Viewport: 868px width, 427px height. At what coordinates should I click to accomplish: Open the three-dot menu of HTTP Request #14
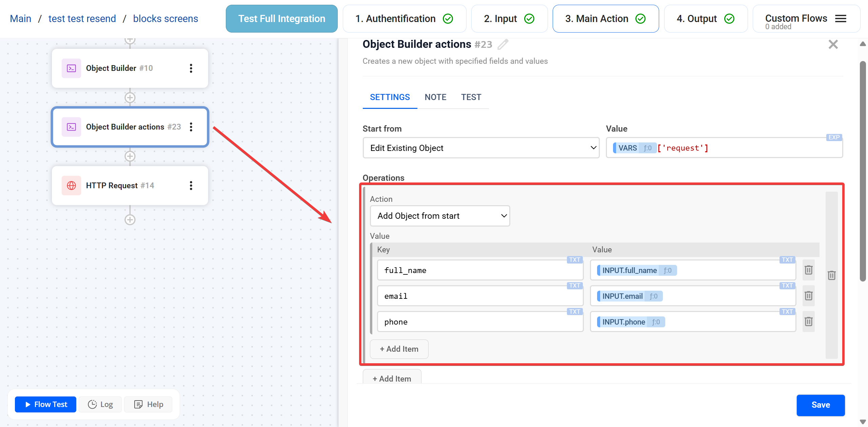[x=191, y=186]
